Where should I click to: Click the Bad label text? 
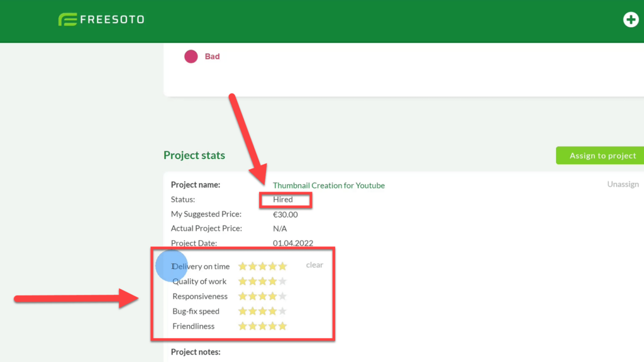[x=213, y=56]
